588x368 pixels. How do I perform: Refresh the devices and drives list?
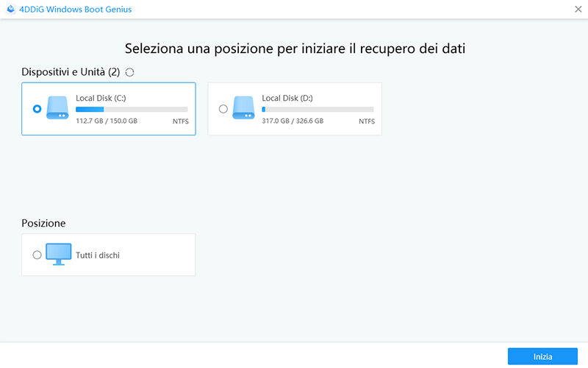pos(130,72)
